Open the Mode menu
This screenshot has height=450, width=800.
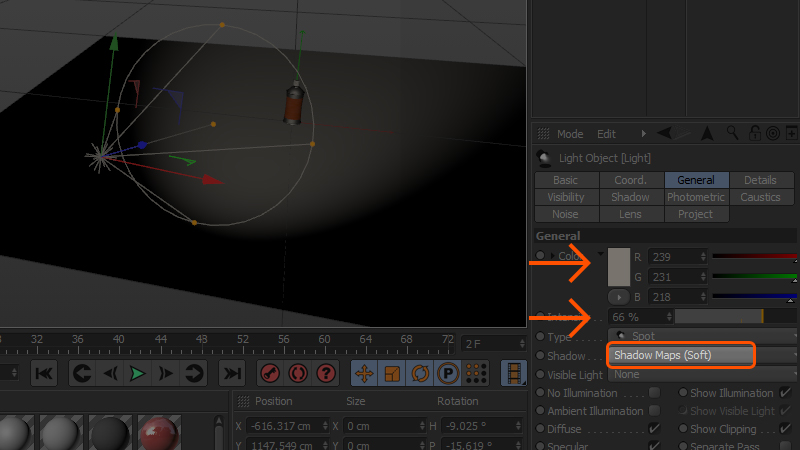click(x=570, y=134)
